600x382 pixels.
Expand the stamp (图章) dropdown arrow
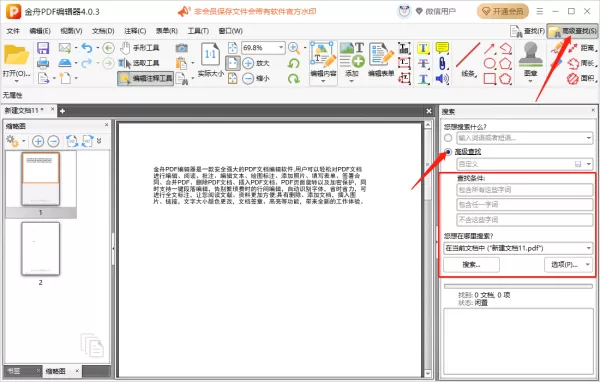tap(530, 81)
